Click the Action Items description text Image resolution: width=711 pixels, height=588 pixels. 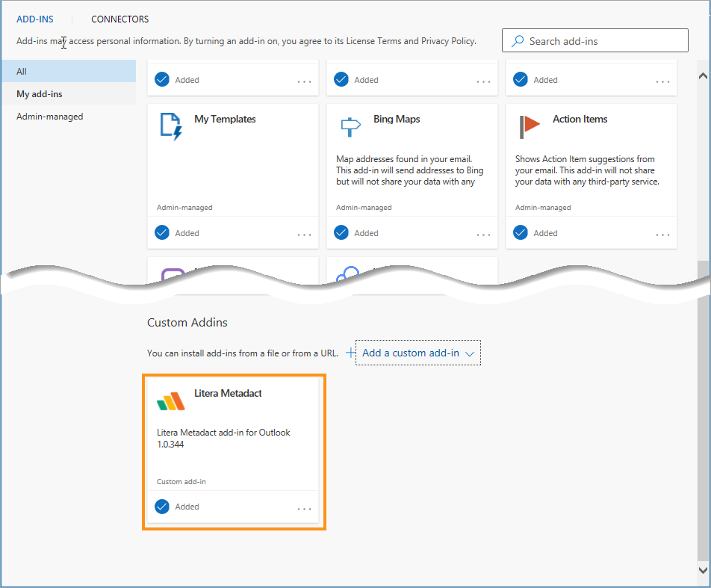tap(587, 170)
